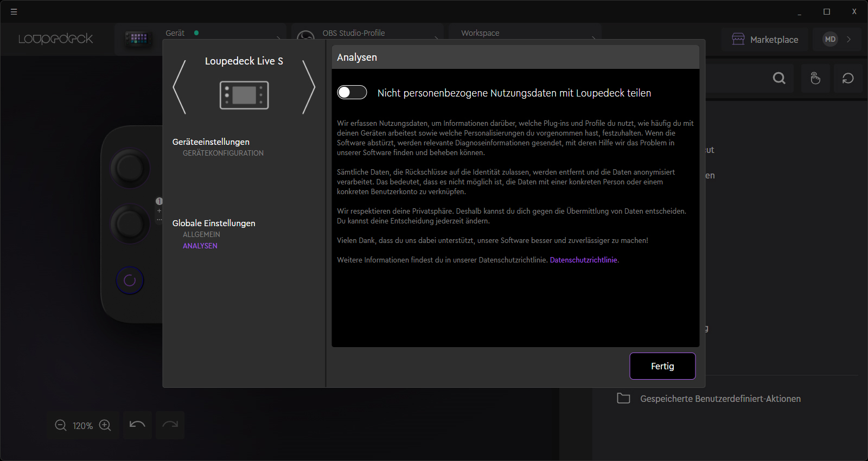
Task: Click the lower dial on the device
Action: [130, 224]
